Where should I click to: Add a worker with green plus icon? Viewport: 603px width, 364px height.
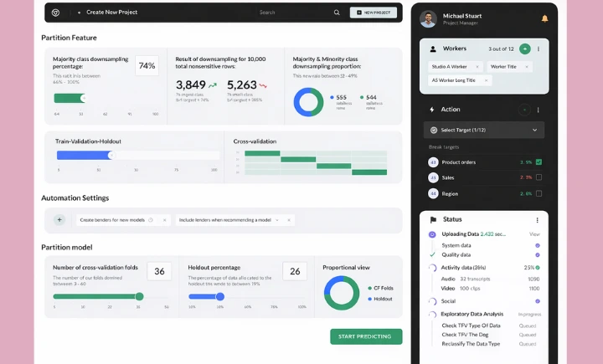click(524, 49)
